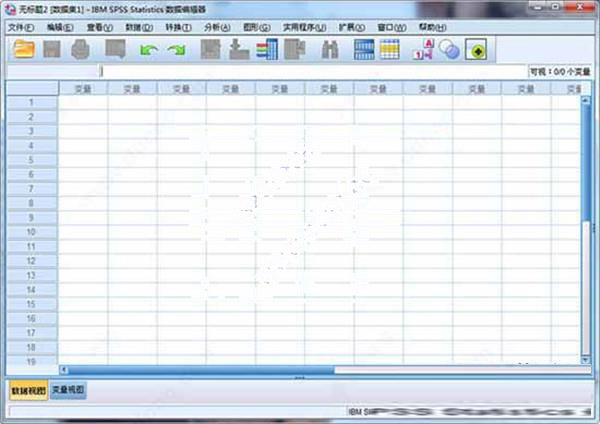Redo the action with green arrow
Viewport: 600px width, 424px height.
(x=176, y=50)
